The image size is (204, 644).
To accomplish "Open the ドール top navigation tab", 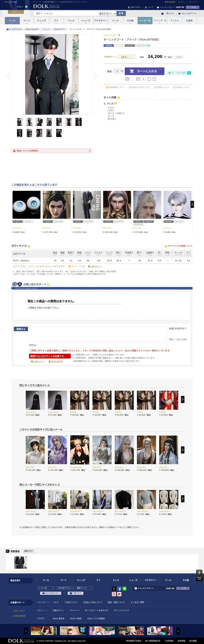I will pyautogui.click(x=12, y=20).
